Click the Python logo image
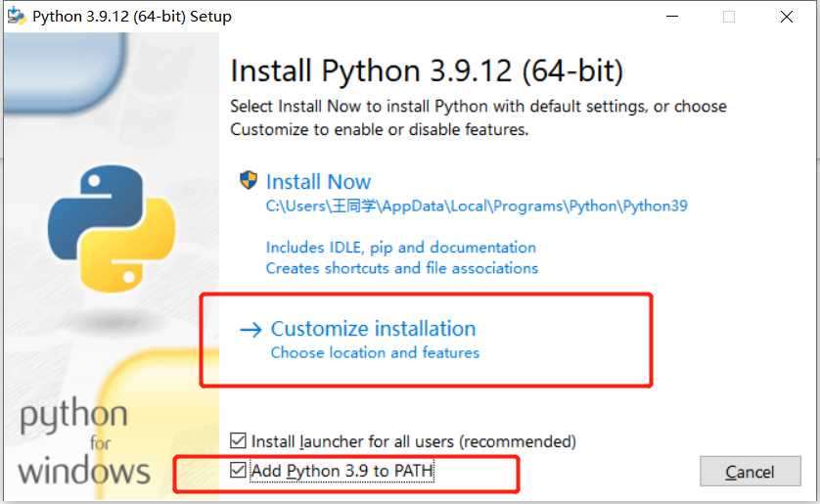Screen dimensions: 820x504 point(112,228)
